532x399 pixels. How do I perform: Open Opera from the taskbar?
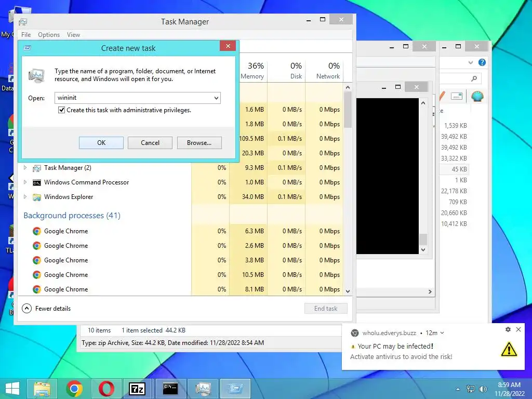click(x=106, y=389)
